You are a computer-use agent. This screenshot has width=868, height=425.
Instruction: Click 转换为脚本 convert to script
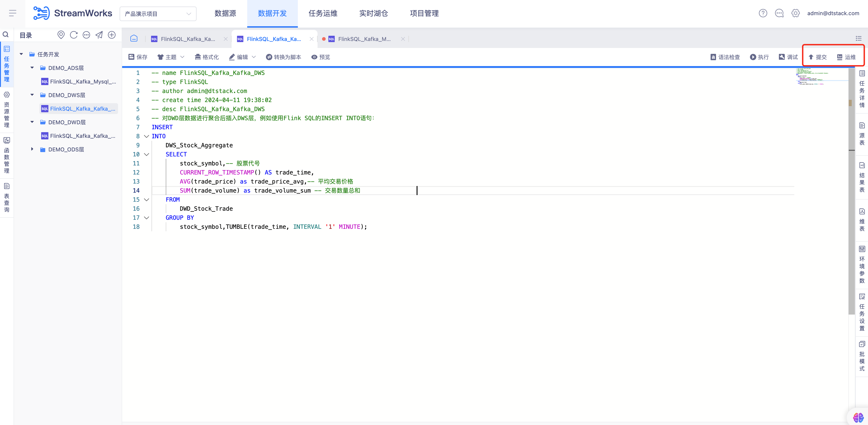[x=283, y=57]
